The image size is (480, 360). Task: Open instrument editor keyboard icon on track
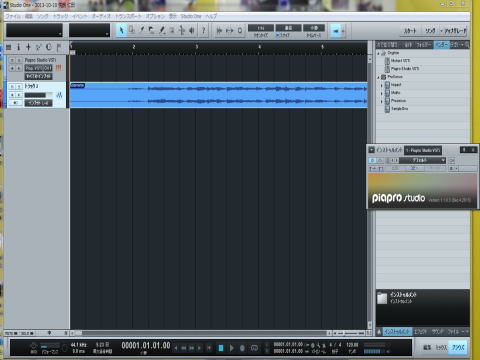pyautogui.click(x=59, y=68)
